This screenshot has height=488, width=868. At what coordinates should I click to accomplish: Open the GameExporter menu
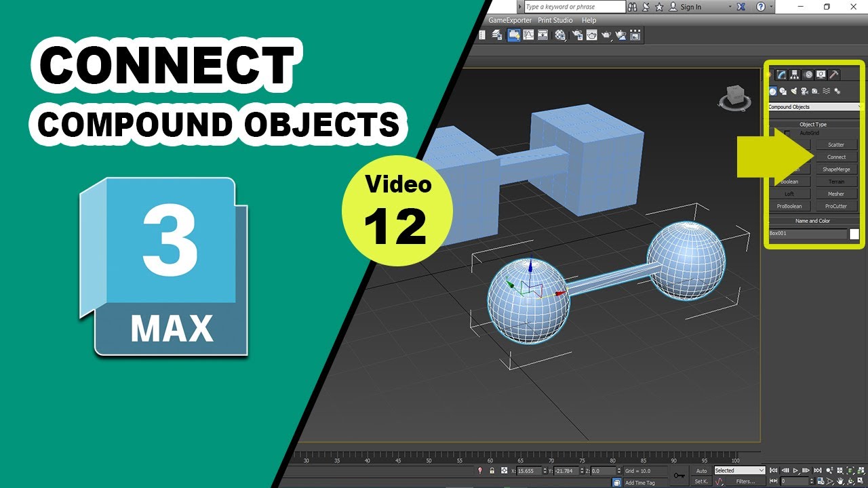point(510,20)
